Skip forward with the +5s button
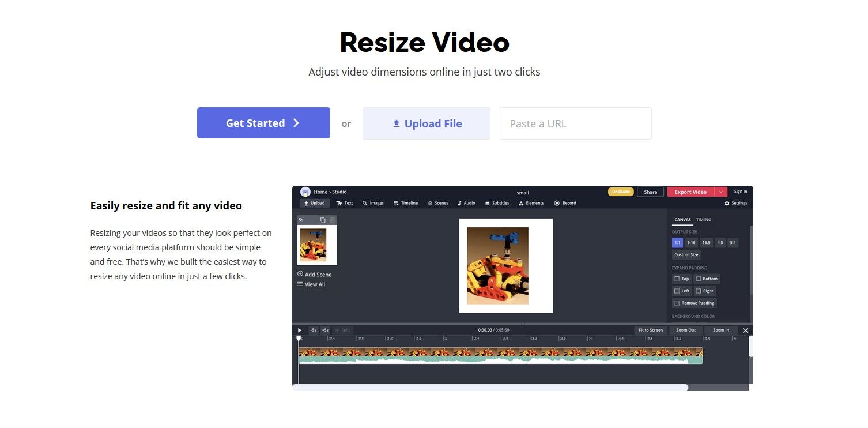This screenshot has width=868, height=428. 325,331
